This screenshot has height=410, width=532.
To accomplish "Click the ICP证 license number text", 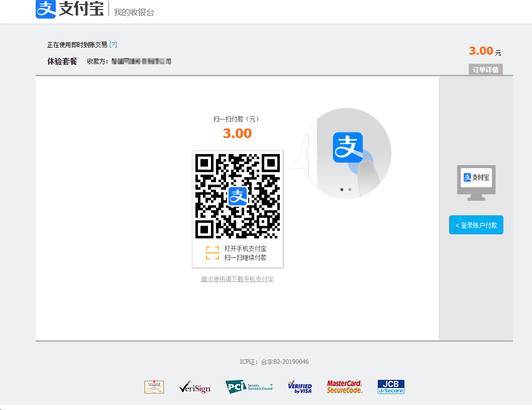I will click(x=274, y=361).
